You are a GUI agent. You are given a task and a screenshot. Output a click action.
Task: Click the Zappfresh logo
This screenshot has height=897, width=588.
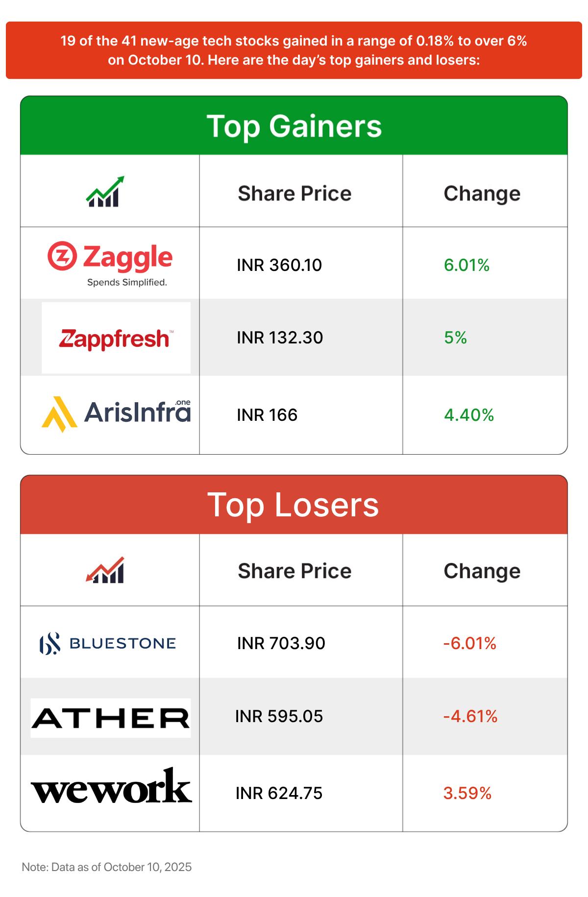(x=116, y=338)
